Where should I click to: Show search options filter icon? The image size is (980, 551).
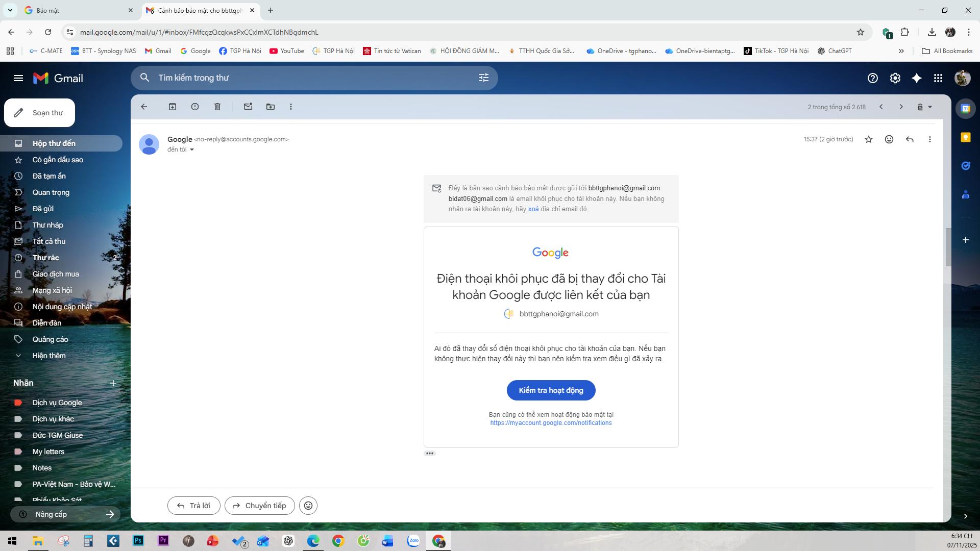pyautogui.click(x=484, y=78)
